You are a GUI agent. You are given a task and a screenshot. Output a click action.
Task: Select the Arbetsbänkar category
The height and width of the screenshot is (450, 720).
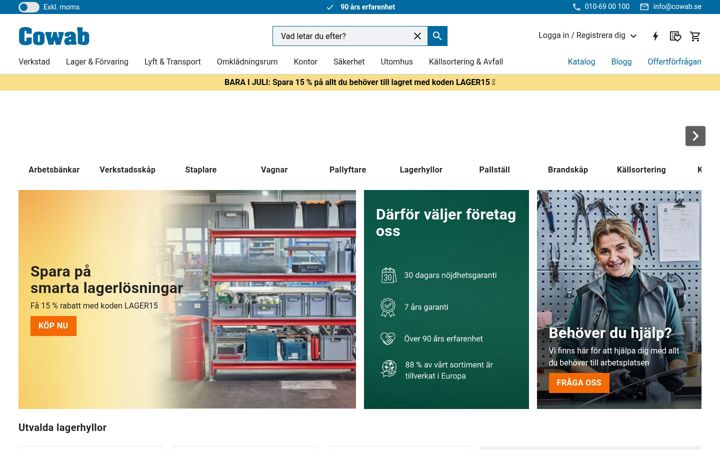coord(54,169)
